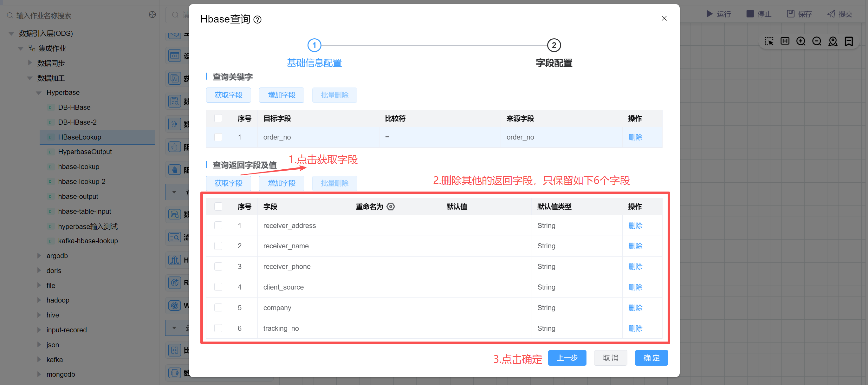Click the help icon beside Hbase查询 title

pyautogui.click(x=257, y=20)
